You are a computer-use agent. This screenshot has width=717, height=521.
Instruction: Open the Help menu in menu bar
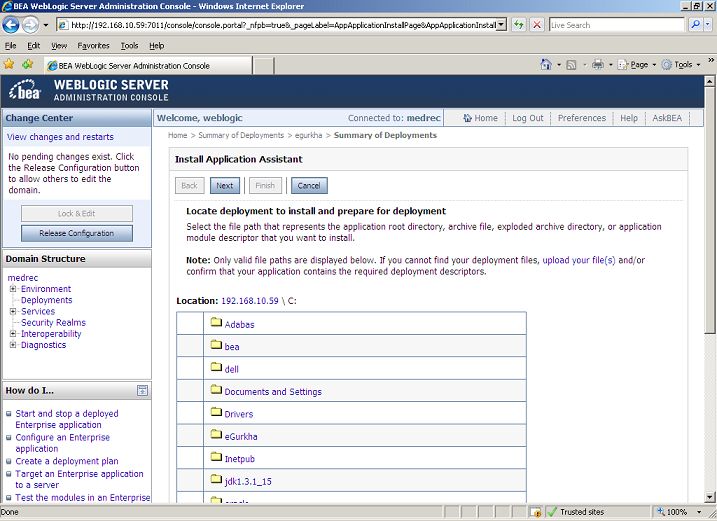(x=156, y=46)
